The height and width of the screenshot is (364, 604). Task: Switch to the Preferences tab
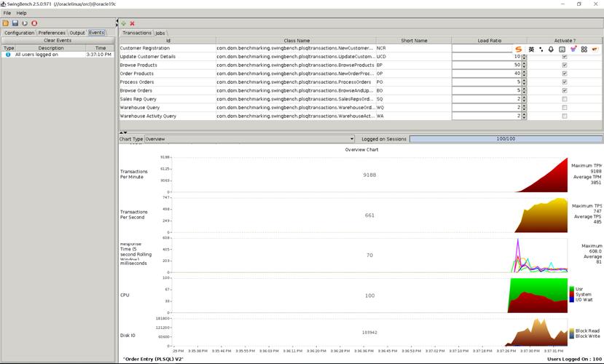(52, 33)
